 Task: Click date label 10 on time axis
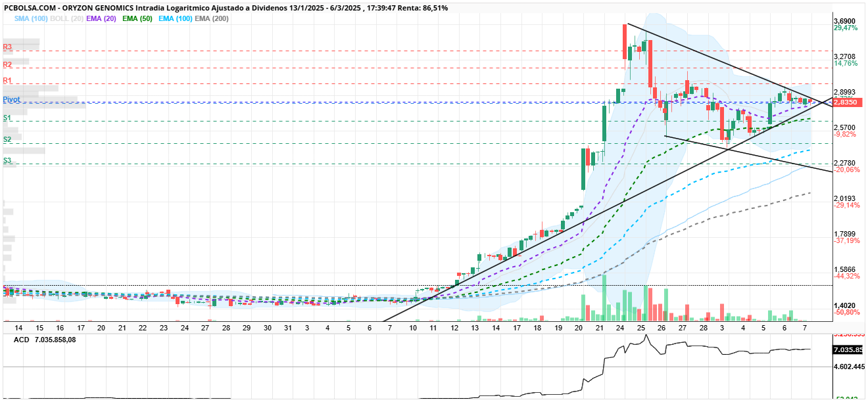point(413,327)
